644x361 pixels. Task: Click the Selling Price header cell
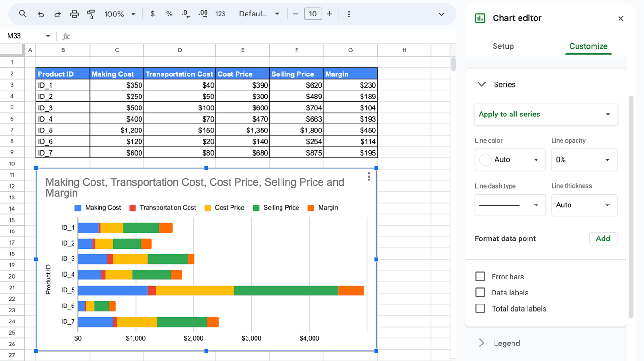click(297, 74)
